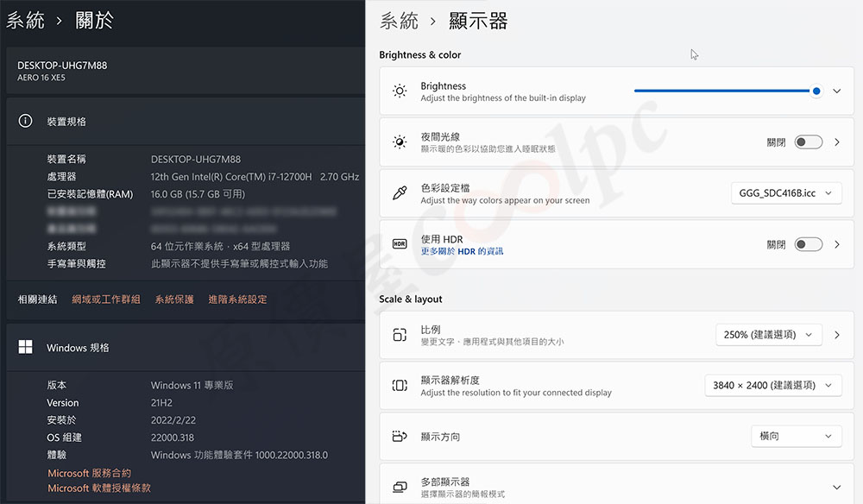The width and height of the screenshot is (863, 504).
Task: Click the Scale (比例) icon
Action: 400,335
